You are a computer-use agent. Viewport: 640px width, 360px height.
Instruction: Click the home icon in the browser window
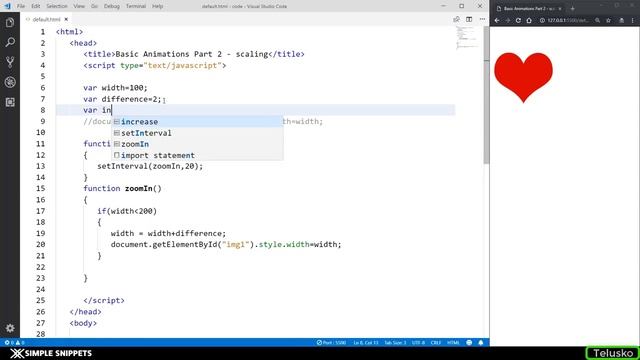coord(529,20)
